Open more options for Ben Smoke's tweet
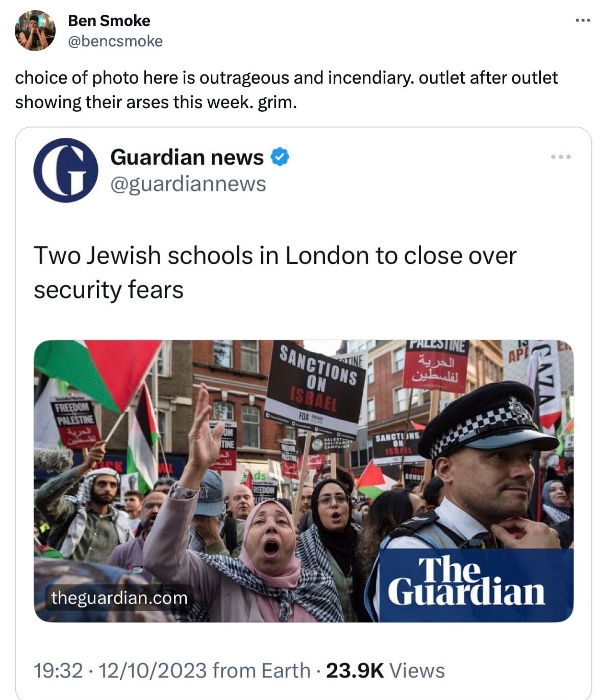 coord(583,20)
